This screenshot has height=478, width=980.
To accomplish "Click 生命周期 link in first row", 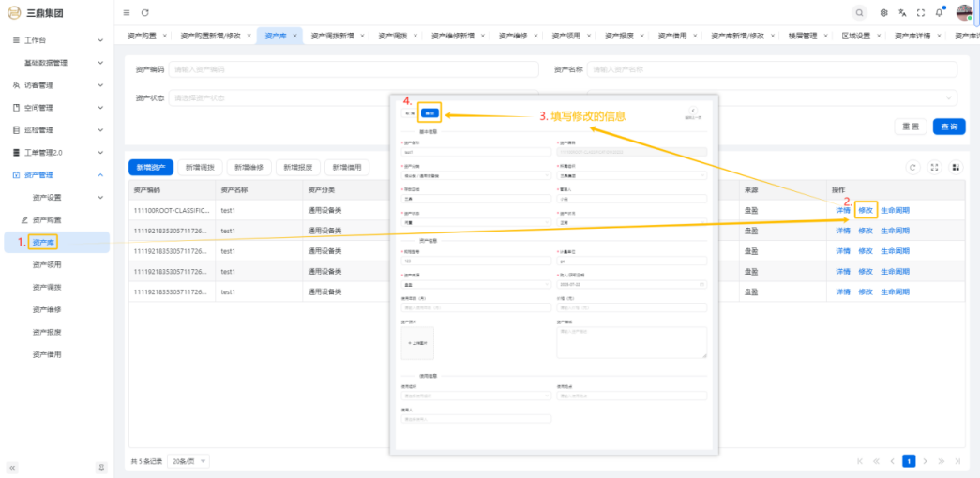I will 894,210.
